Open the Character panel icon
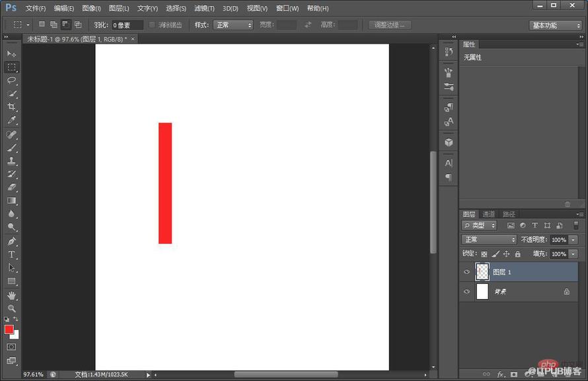 pos(449,163)
